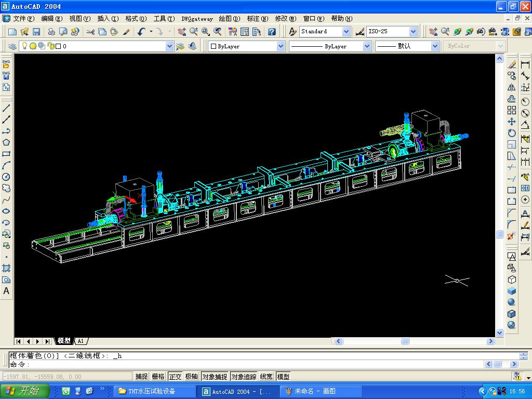The width and height of the screenshot is (532, 399).
Task: Select the Polygon tool in the Draw toolbar
Action: (6, 142)
